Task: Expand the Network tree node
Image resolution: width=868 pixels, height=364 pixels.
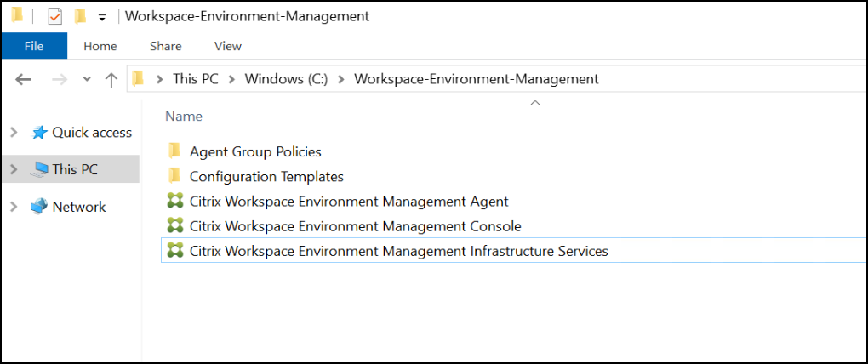Action: click(x=13, y=207)
